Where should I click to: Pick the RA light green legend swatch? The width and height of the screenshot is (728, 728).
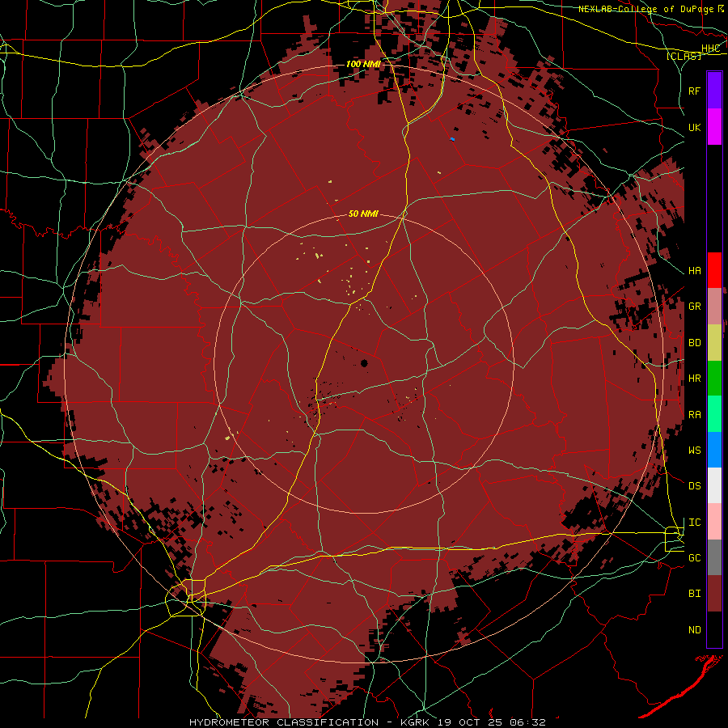click(714, 414)
